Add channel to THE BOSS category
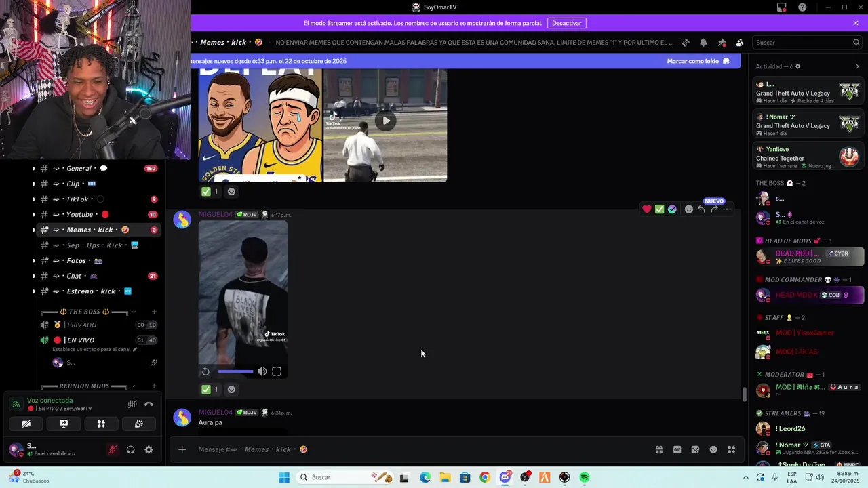 point(154,312)
